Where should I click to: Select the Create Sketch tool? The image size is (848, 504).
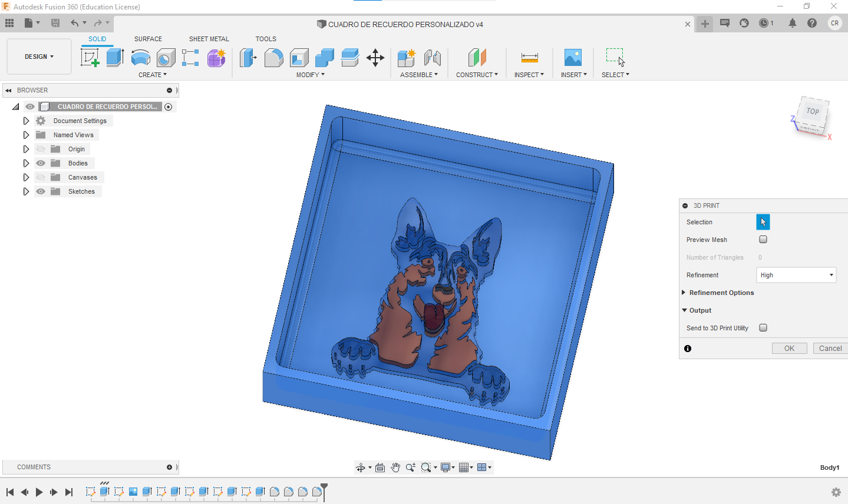pos(90,58)
